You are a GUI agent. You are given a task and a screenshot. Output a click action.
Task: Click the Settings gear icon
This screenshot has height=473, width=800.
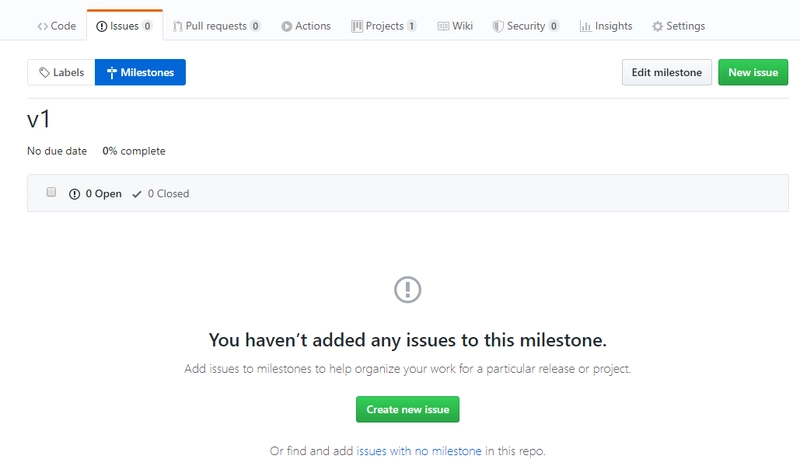pos(658,26)
